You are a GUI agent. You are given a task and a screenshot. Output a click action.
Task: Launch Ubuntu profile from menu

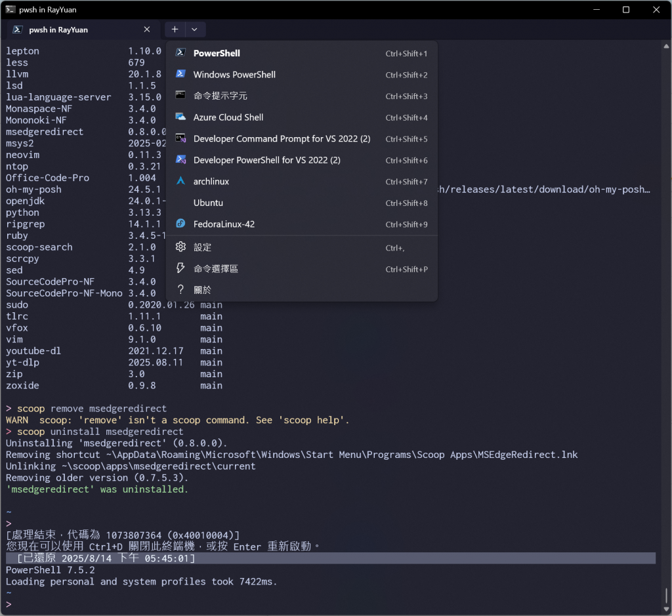(x=302, y=203)
